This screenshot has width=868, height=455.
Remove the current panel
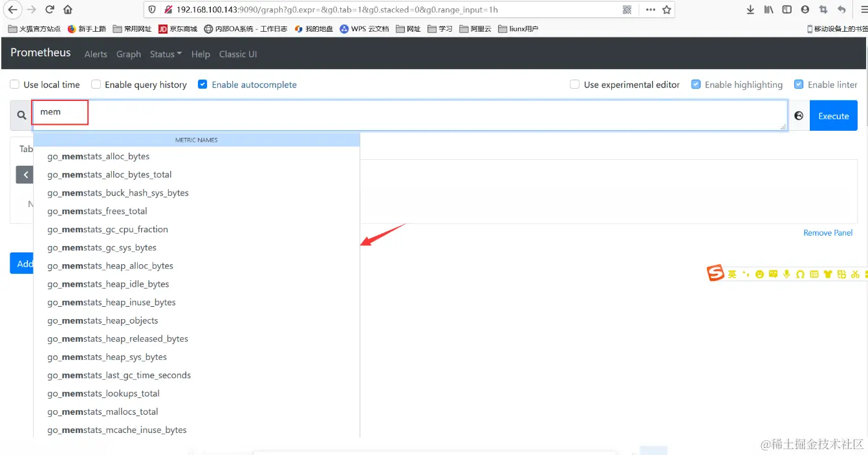click(x=828, y=232)
